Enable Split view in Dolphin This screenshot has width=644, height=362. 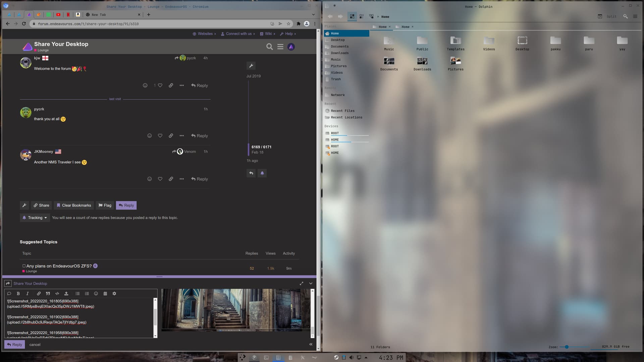611,16
